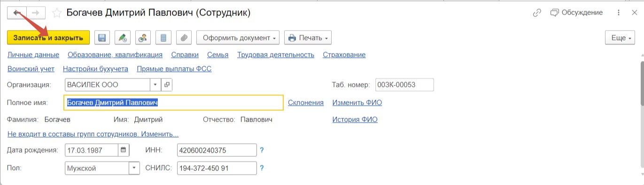This screenshot has height=185, width=644.
Task: Open the Печать dropdown menu
Action: 309,38
